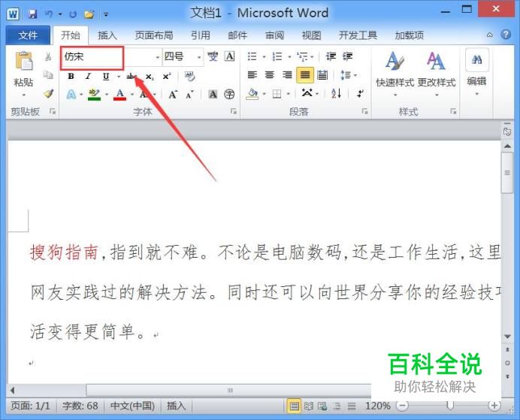Align text left
This screenshot has height=420, width=520.
click(x=252, y=75)
